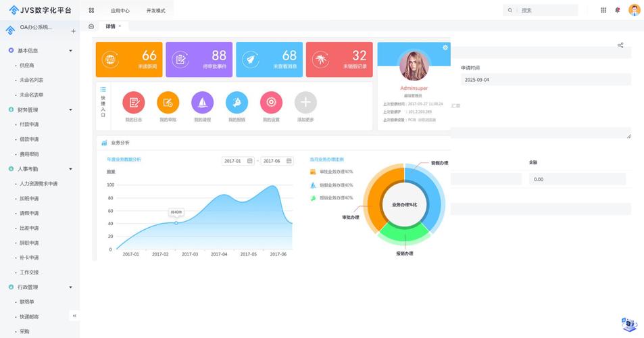
Task: Open the 2017-06 end month picker
Action: [x=277, y=161]
